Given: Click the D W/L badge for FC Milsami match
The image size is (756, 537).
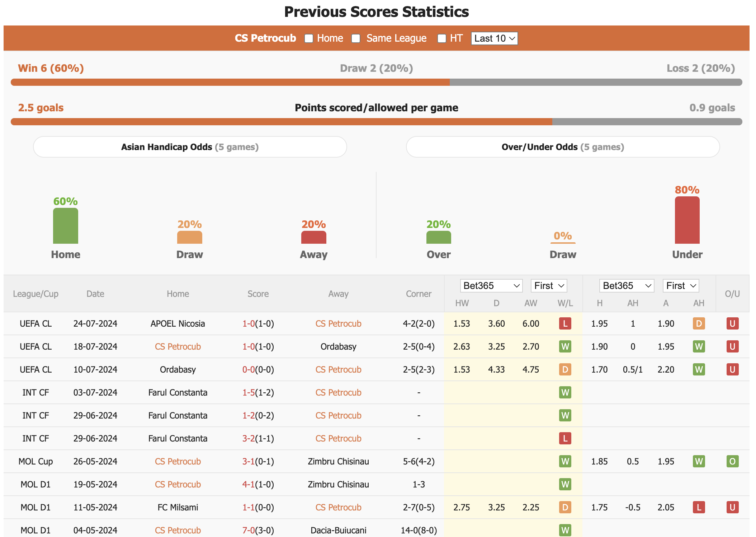Looking at the screenshot, I should 565,507.
